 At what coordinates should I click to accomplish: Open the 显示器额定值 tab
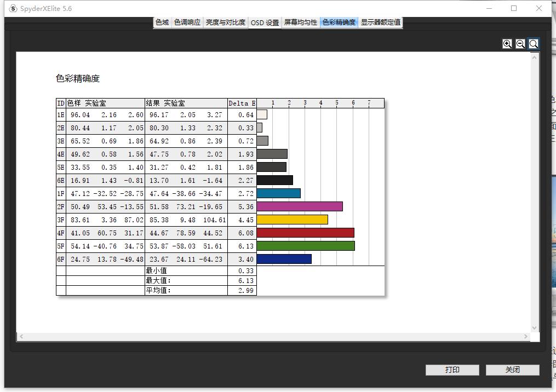pyautogui.click(x=381, y=22)
